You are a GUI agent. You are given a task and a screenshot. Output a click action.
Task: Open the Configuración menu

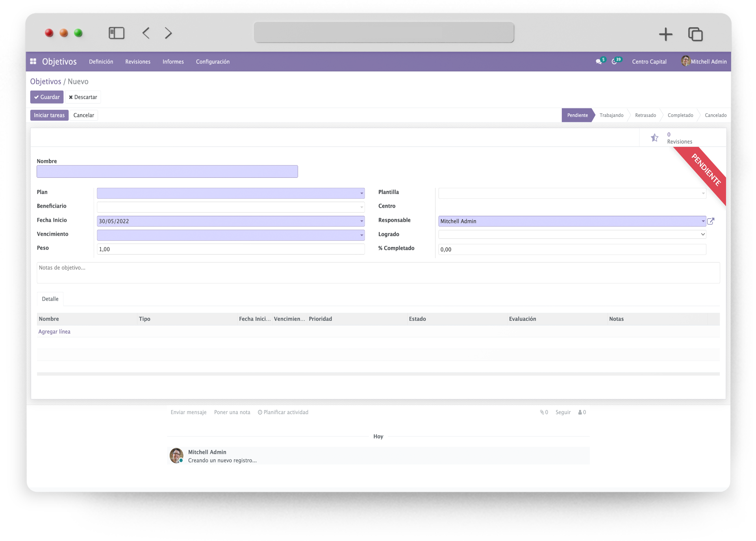(213, 62)
